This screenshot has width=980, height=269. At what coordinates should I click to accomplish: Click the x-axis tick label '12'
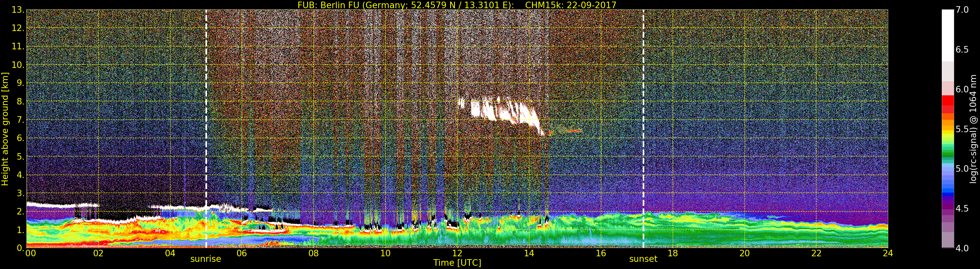click(x=457, y=253)
